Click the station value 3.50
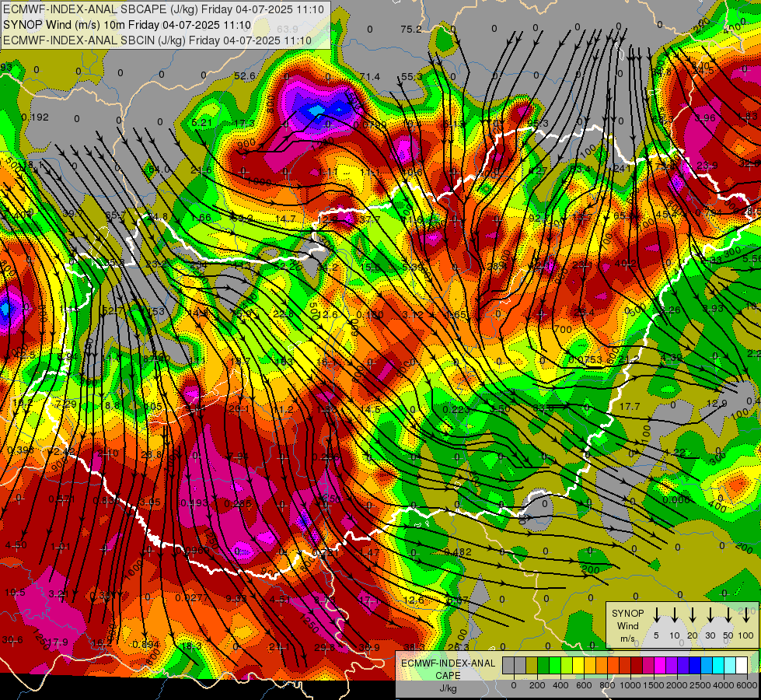The width and height of the screenshot is (761, 700). click(500, 408)
